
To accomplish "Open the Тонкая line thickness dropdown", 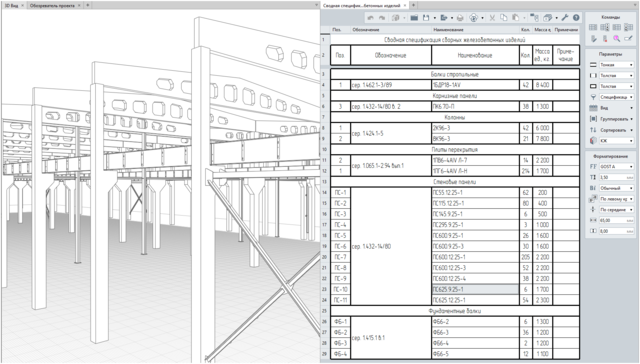I will (616, 65).
